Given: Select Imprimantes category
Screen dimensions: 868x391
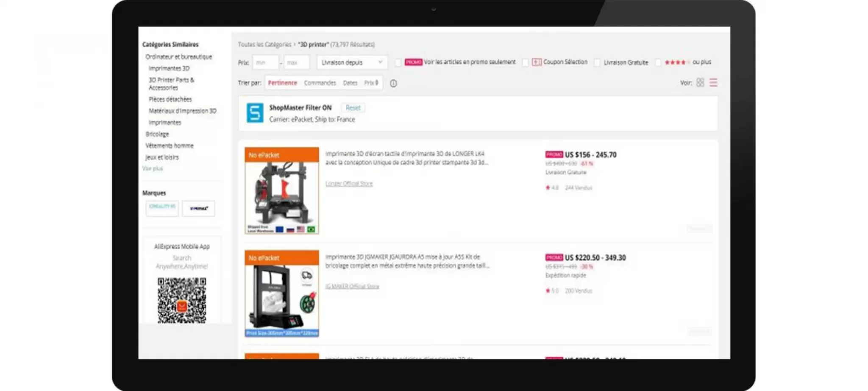Looking at the screenshot, I should coord(165,122).
